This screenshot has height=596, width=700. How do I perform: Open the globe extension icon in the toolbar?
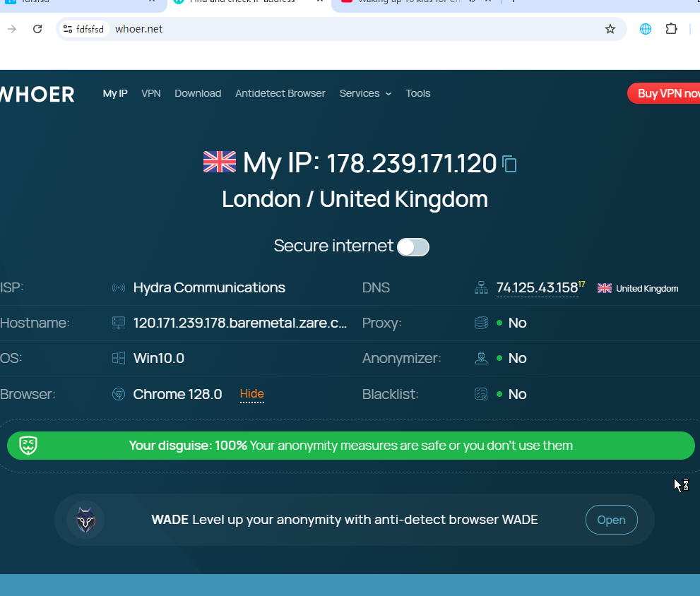pyautogui.click(x=645, y=29)
